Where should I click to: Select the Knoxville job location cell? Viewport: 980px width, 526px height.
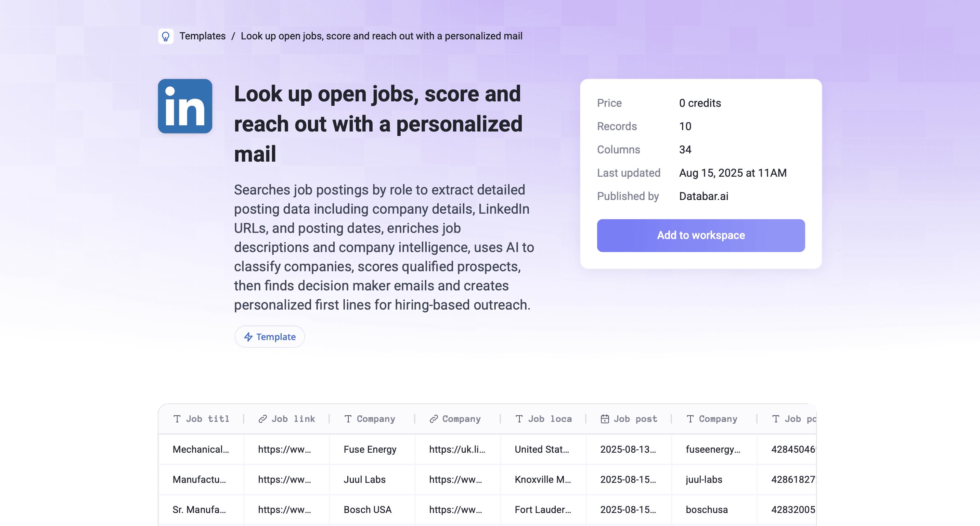click(x=543, y=479)
